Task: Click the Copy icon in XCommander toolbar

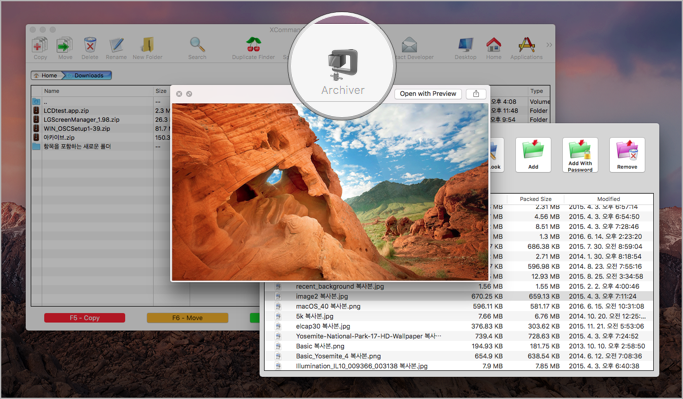Action: coord(40,45)
